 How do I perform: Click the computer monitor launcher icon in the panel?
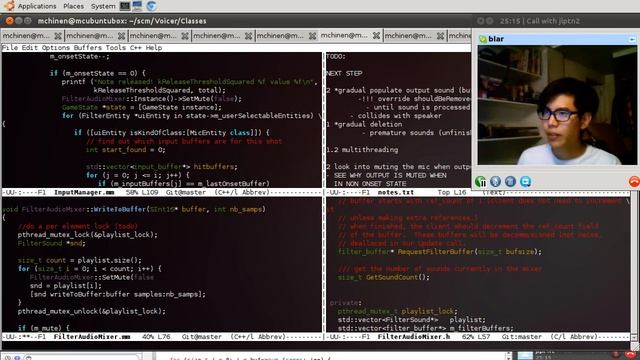[138, 6]
